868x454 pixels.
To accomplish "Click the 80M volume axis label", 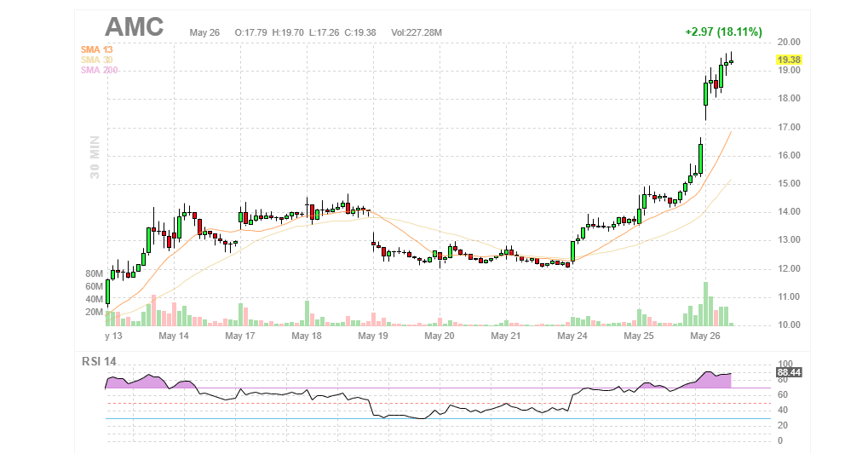I will 94,274.
